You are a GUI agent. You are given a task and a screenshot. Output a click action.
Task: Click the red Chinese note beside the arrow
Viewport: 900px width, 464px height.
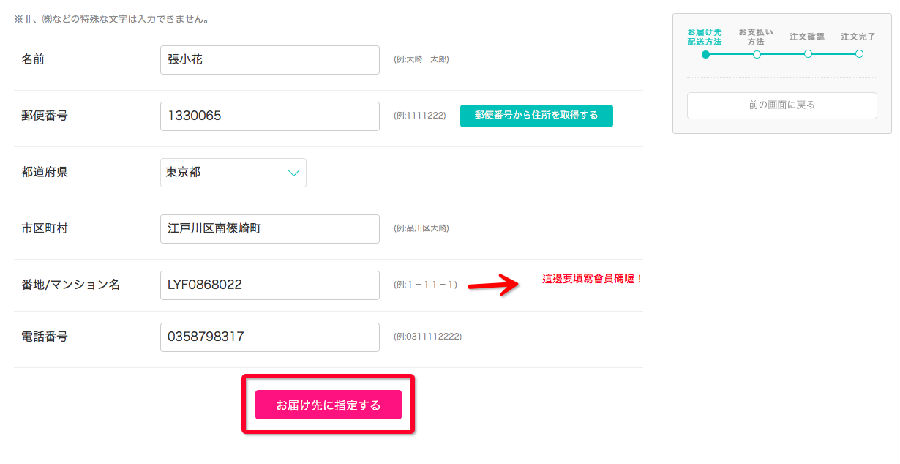[592, 279]
